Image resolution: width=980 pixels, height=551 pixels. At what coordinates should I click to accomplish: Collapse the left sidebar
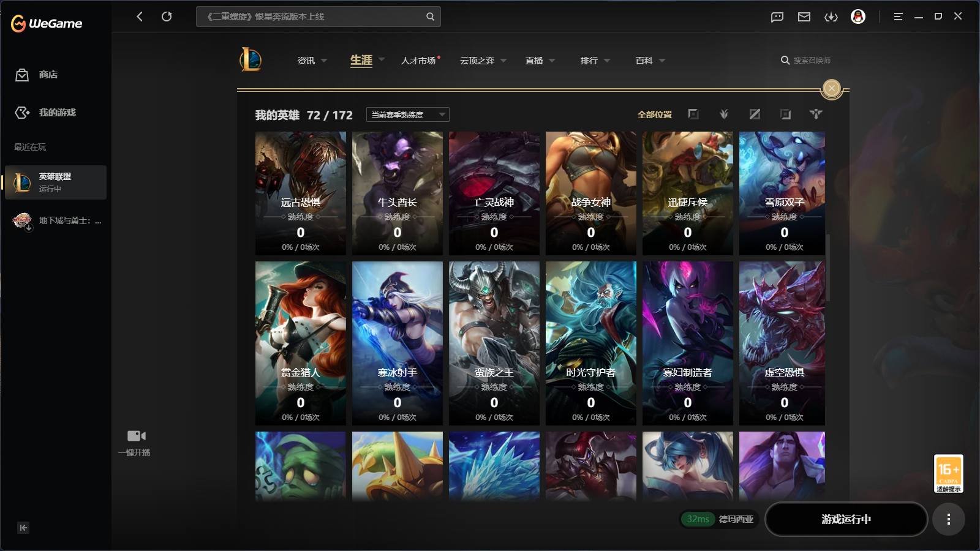[x=23, y=528]
